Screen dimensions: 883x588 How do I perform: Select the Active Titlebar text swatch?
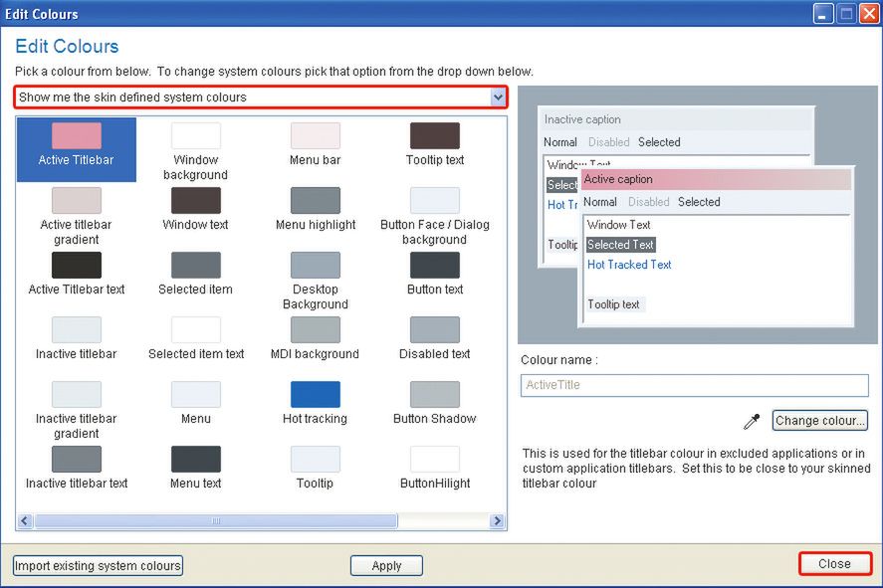77,266
